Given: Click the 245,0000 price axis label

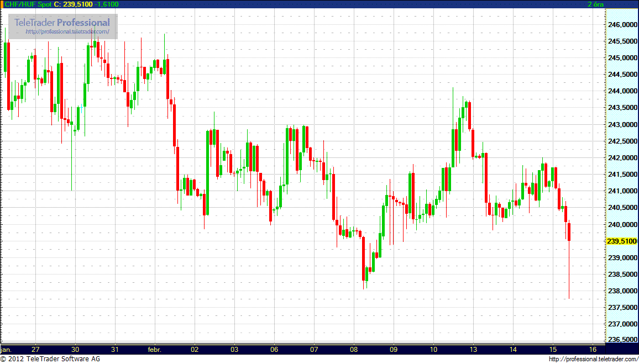Looking at the screenshot, I should click(622, 58).
